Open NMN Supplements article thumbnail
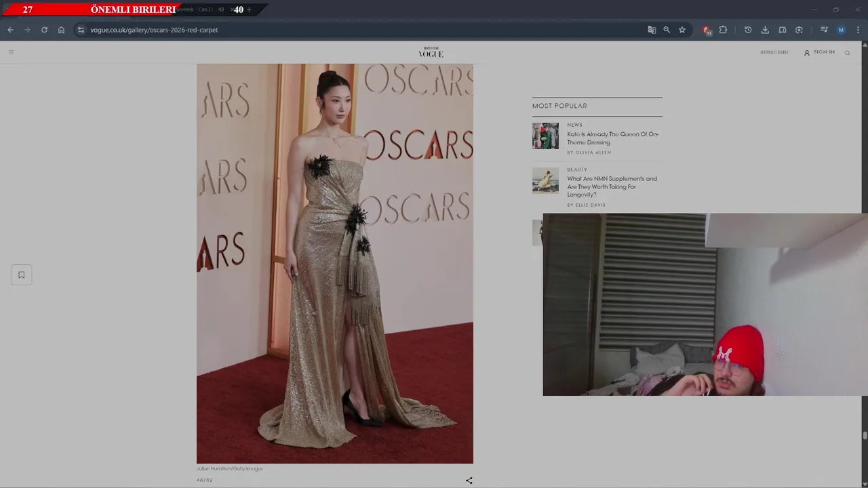 pyautogui.click(x=545, y=180)
